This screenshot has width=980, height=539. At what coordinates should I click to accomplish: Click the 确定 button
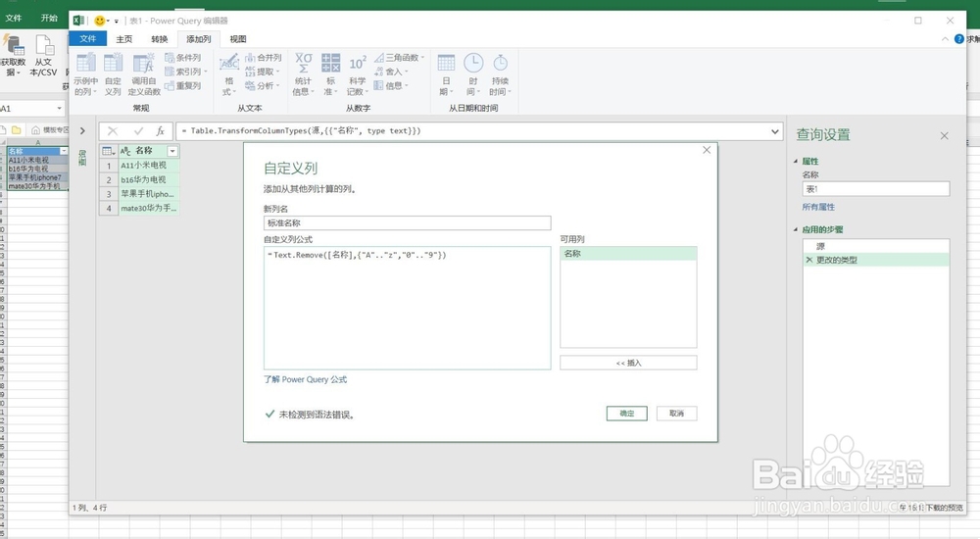[x=627, y=414]
